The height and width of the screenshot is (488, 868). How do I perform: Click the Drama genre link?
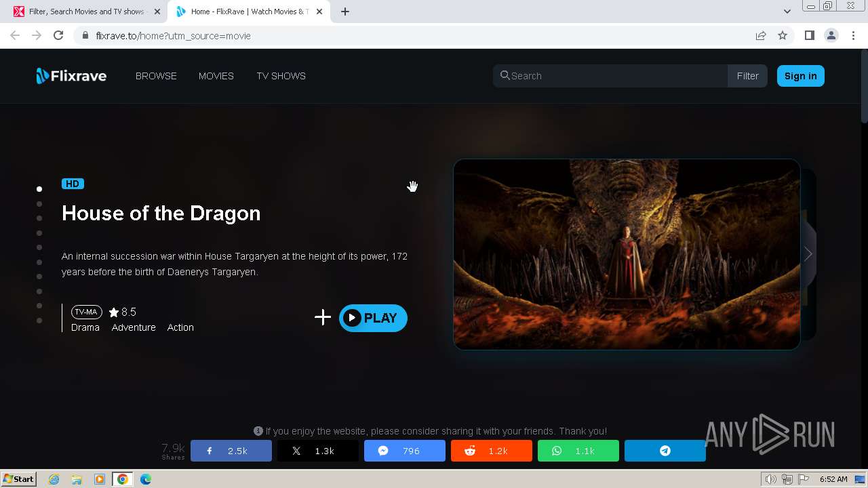tap(85, 327)
